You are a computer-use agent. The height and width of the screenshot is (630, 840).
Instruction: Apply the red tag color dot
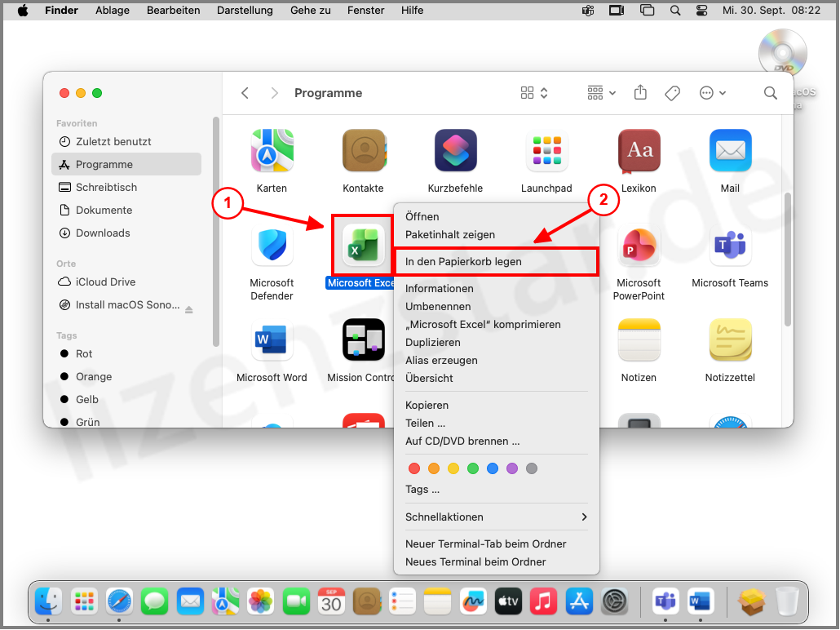click(414, 468)
